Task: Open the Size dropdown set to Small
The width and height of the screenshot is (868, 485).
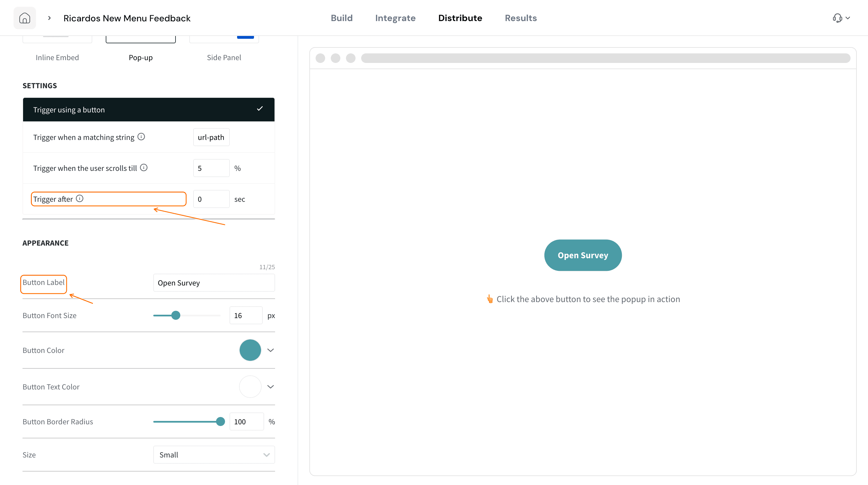Action: point(214,455)
